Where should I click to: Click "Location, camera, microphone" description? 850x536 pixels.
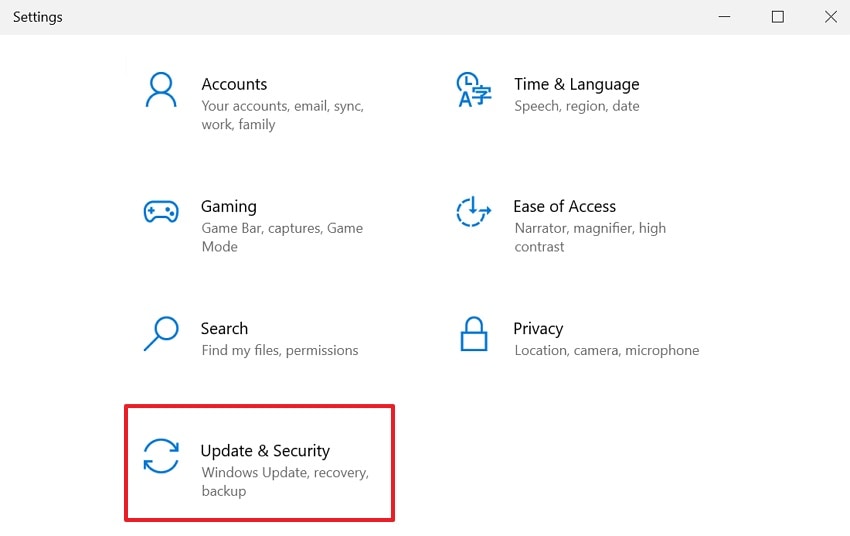(x=607, y=351)
